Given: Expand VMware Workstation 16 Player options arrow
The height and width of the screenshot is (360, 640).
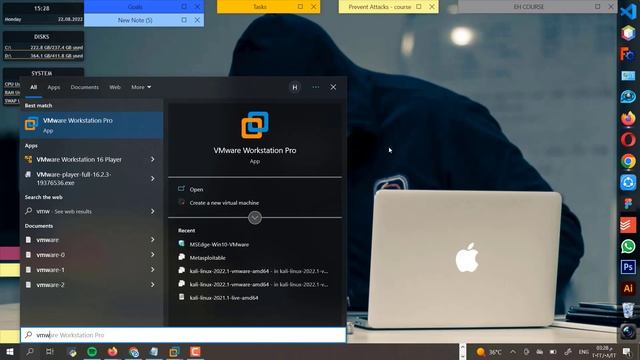Looking at the screenshot, I should pos(153,160).
